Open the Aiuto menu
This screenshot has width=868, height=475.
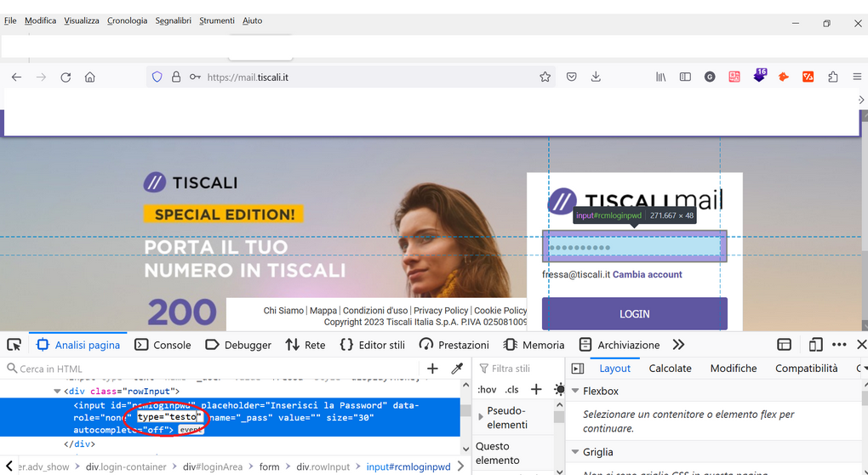tap(253, 20)
